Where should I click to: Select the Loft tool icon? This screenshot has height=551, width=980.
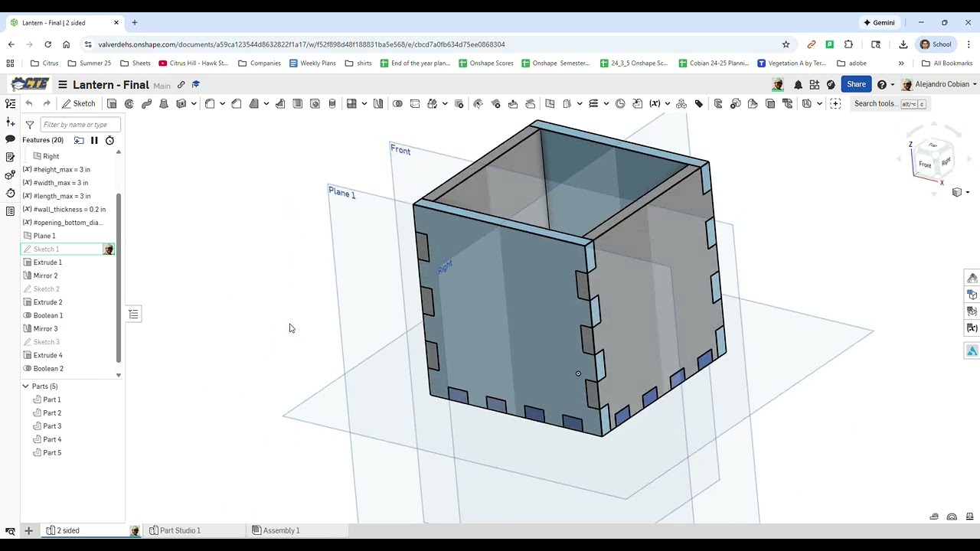click(164, 103)
